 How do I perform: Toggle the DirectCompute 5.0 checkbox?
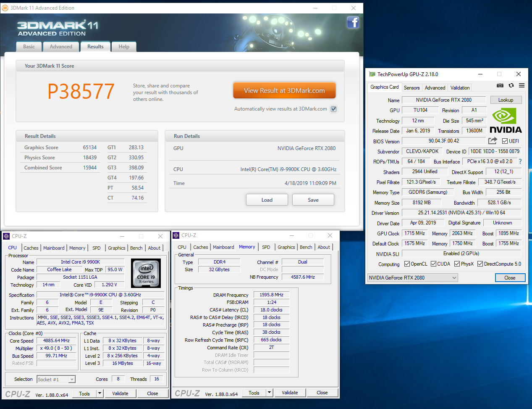(480, 264)
